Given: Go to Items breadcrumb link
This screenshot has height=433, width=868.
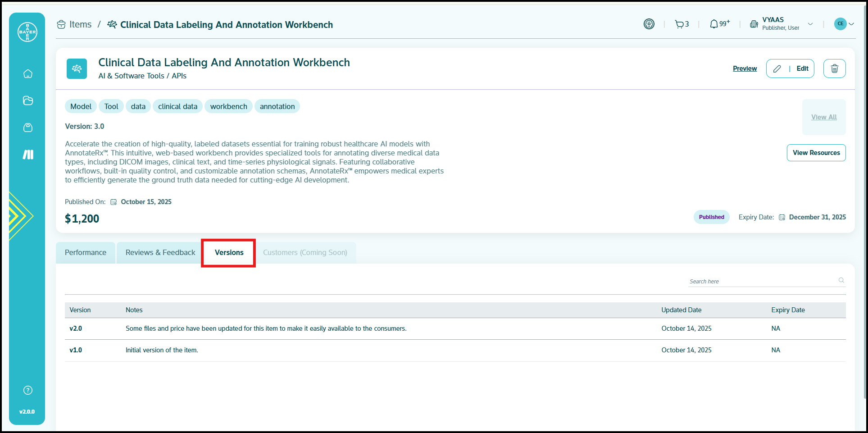Looking at the screenshot, I should (x=80, y=25).
